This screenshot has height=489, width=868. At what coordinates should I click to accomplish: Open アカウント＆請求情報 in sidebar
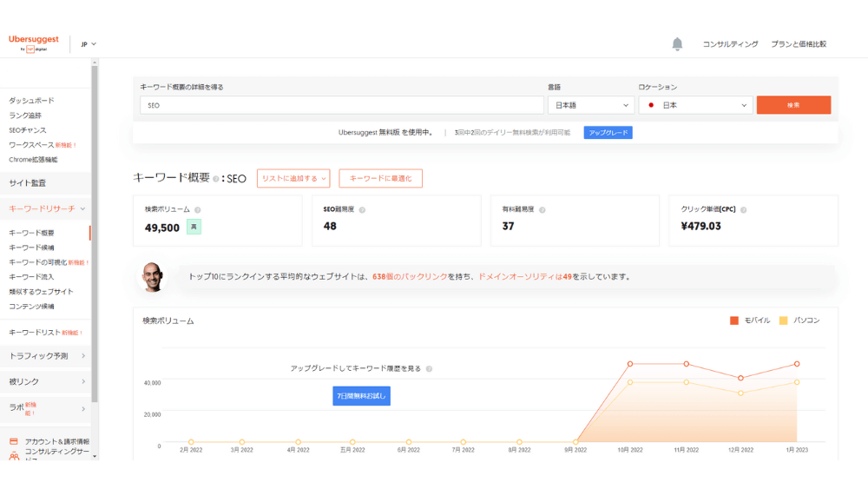coord(57,441)
